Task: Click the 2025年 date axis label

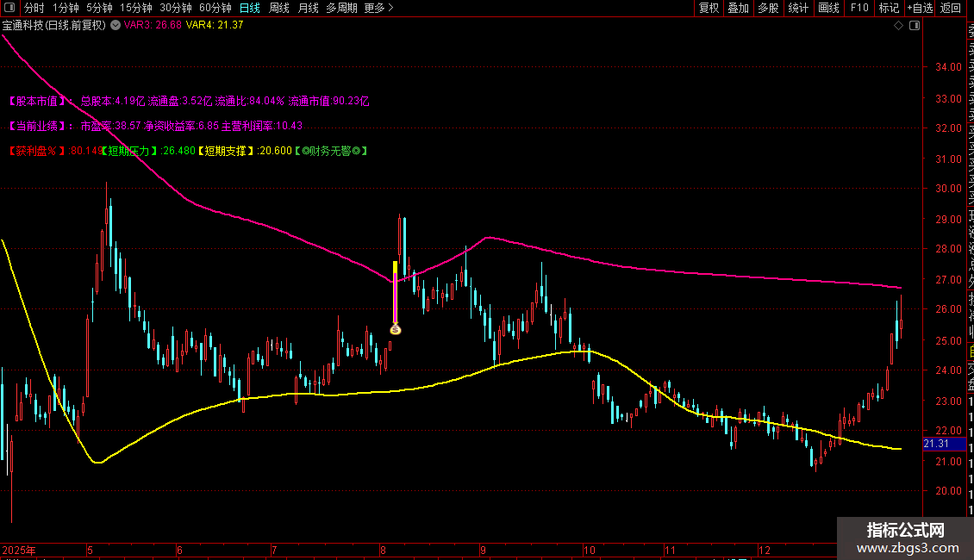Action: tap(19, 550)
